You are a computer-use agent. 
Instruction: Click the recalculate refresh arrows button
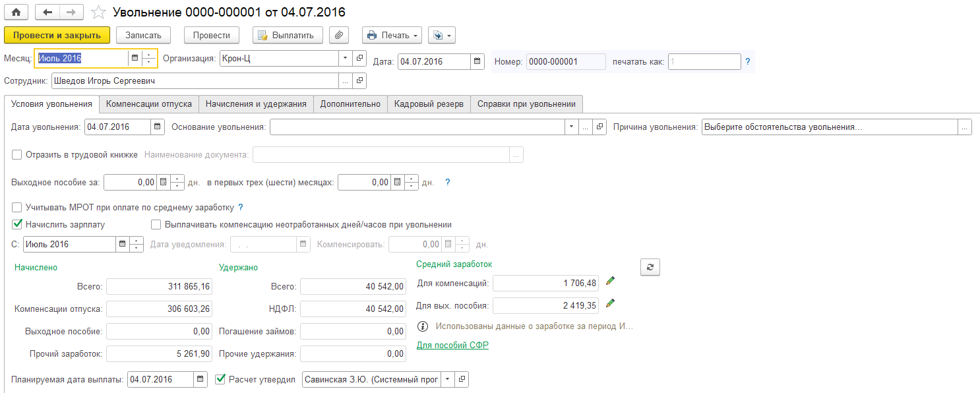point(650,266)
